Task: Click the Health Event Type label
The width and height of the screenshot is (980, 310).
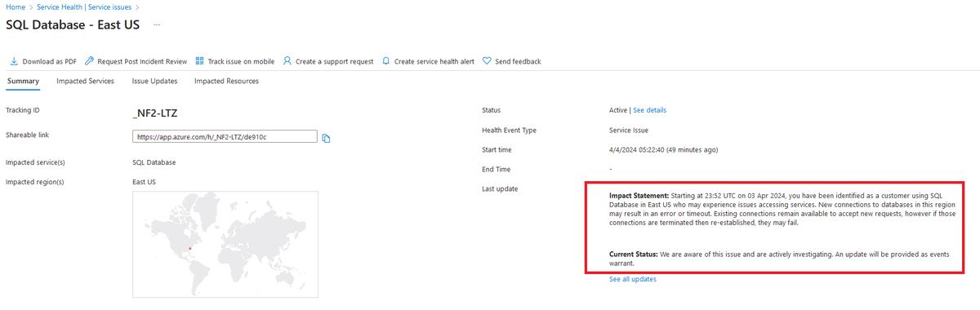Action: [509, 130]
